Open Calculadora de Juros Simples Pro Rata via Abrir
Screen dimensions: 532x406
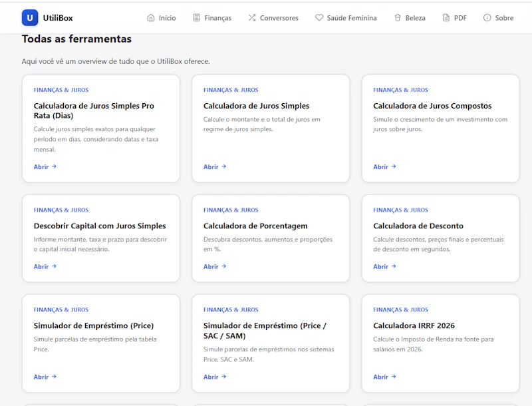point(45,166)
